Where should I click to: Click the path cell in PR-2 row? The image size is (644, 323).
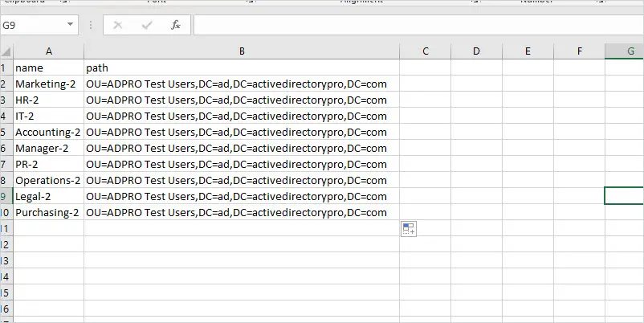[242, 164]
